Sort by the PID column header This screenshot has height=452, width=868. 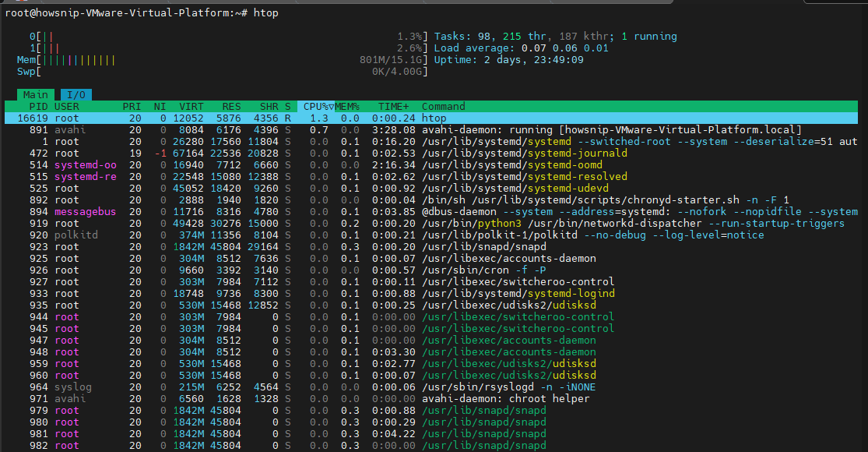38,106
